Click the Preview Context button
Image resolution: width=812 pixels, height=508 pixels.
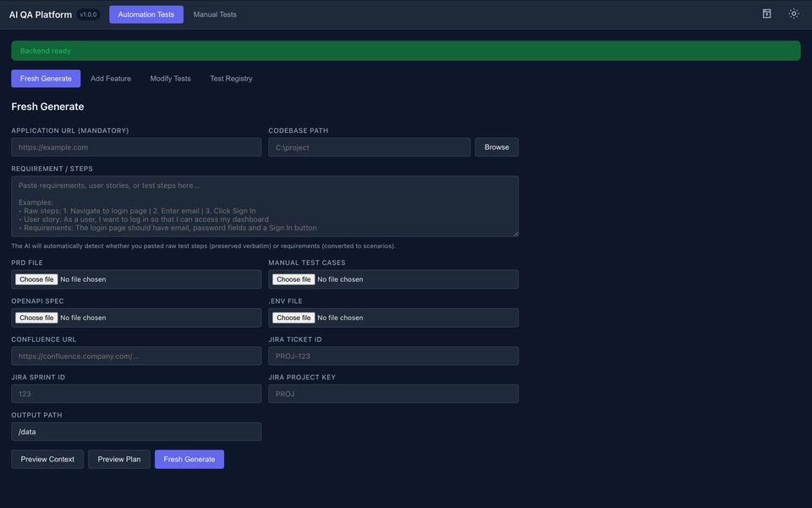(47, 459)
